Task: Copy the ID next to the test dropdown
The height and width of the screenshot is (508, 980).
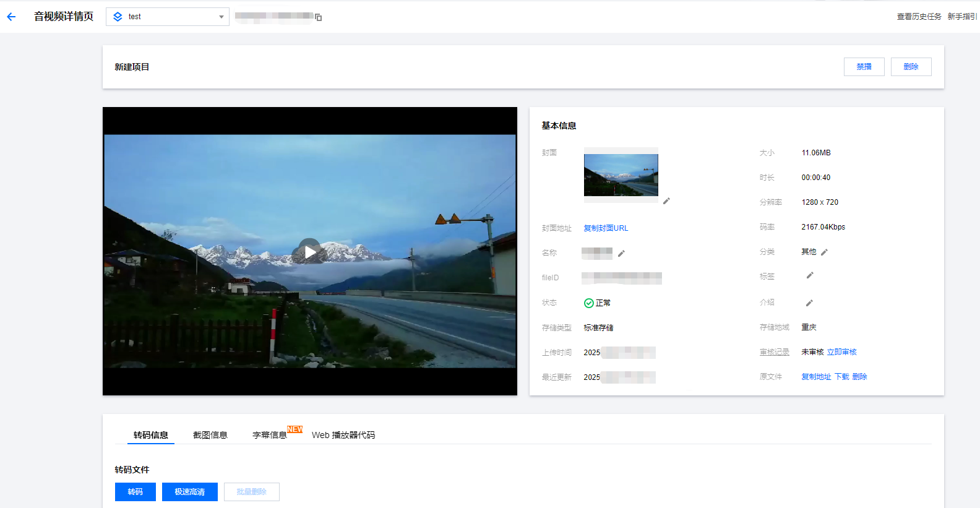Action: 319,17
